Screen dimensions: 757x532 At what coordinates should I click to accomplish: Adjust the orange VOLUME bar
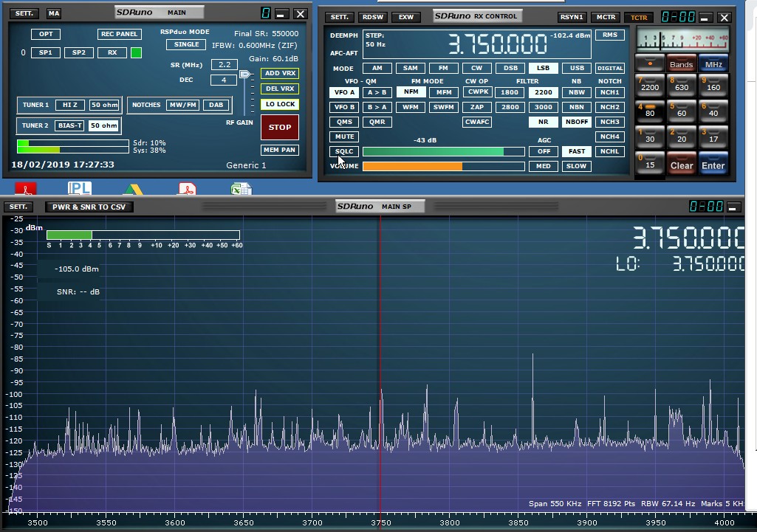[x=443, y=167]
